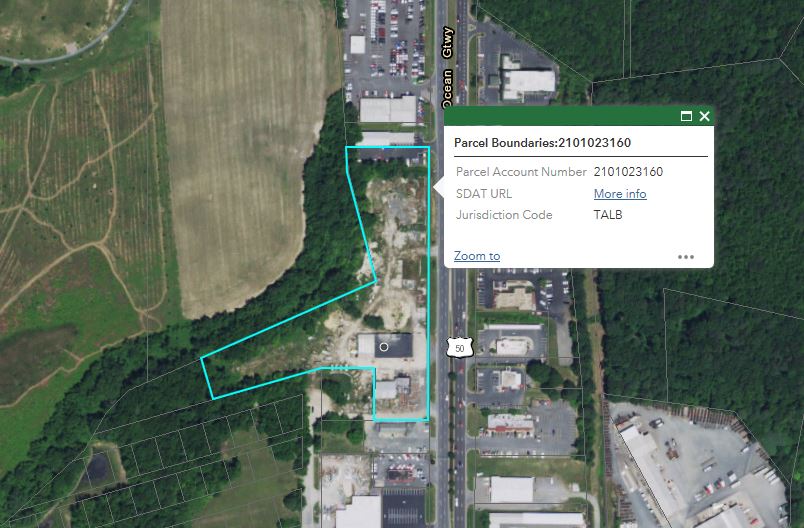Maximize the parcel info popup
Screen dimensions: 804x528
[686, 116]
